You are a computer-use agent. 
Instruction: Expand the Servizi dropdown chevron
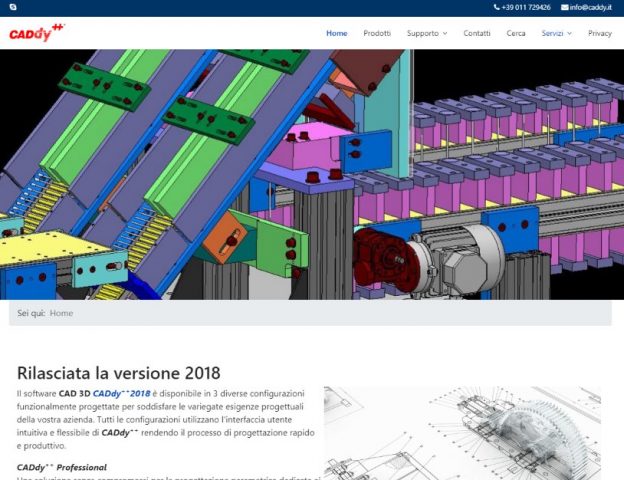point(569,33)
